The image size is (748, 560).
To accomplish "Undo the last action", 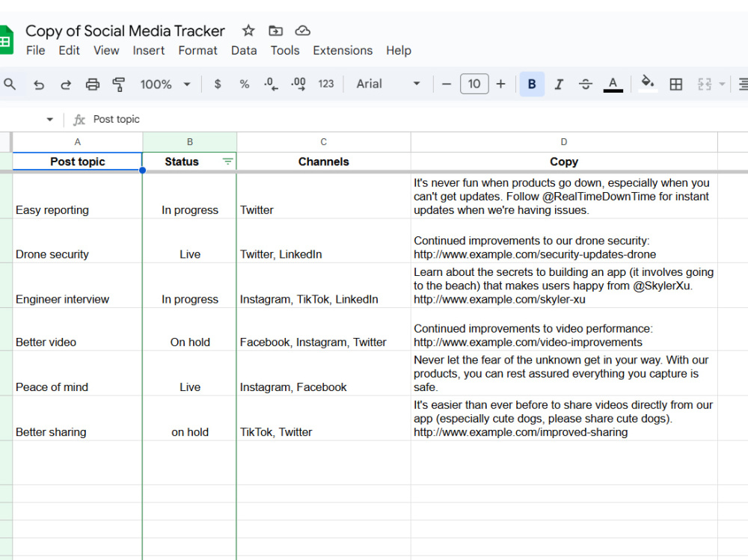I will tap(39, 84).
